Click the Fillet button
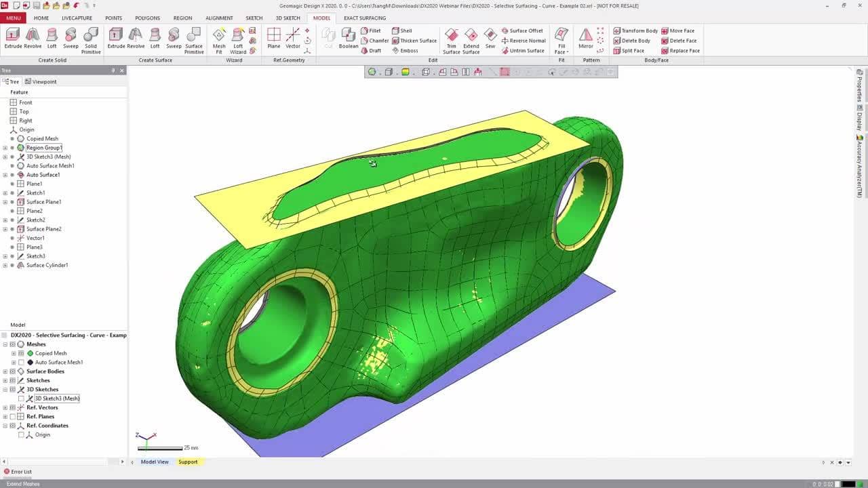 point(370,30)
